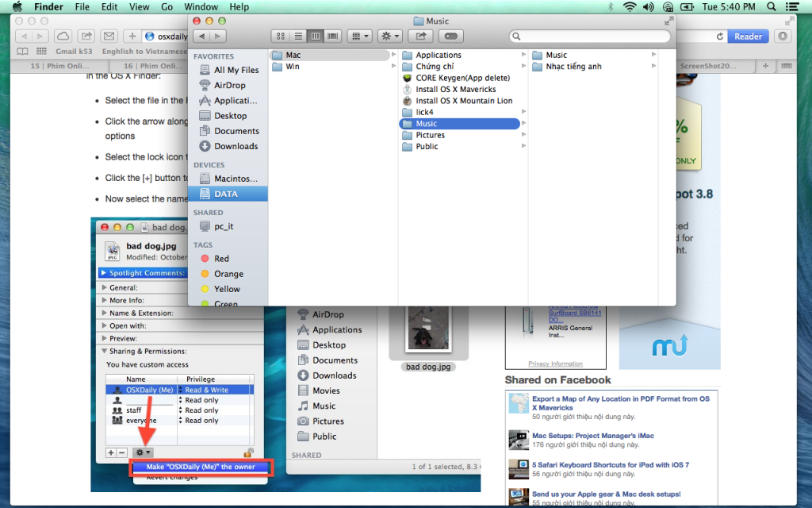Enter full screen via Finder window corner icon
Image resolution: width=812 pixels, height=508 pixels.
(x=668, y=21)
